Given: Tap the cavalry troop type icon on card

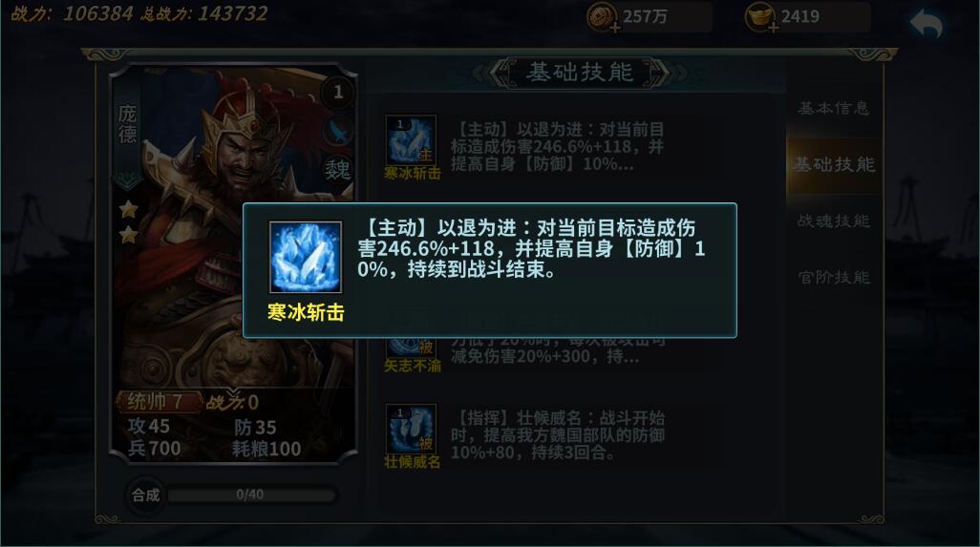Looking at the screenshot, I should 338,131.
